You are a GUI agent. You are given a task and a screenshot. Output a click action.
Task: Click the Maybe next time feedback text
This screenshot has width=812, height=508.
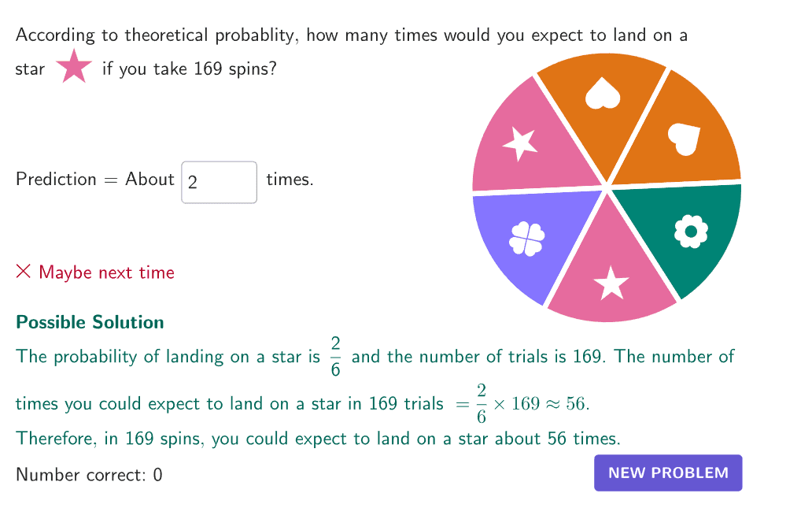106,273
